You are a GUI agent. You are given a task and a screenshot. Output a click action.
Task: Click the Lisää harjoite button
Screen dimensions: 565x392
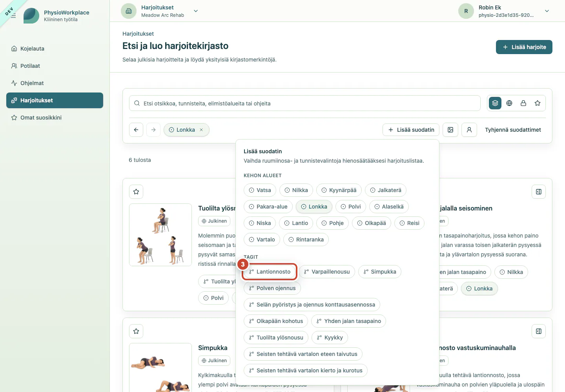(x=524, y=47)
